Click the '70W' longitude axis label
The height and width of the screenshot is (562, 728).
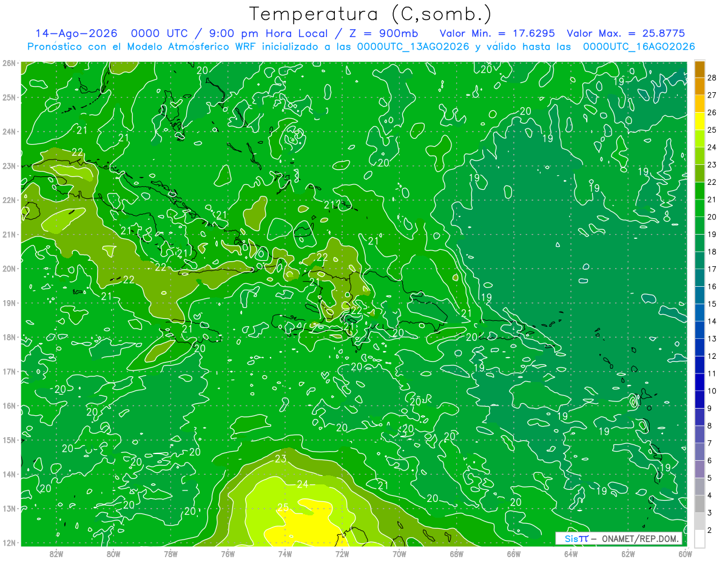coord(399,554)
